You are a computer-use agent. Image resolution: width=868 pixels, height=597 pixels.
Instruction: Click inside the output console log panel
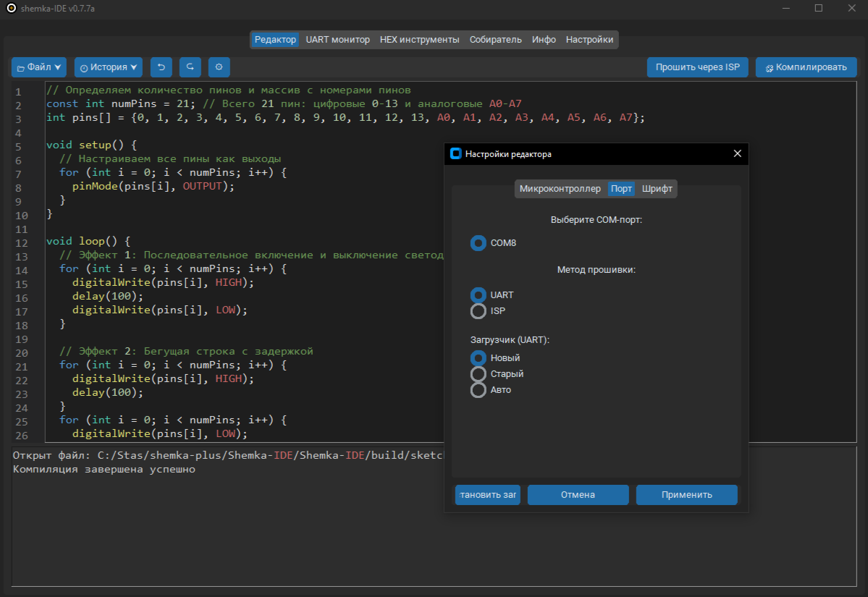(x=217, y=528)
